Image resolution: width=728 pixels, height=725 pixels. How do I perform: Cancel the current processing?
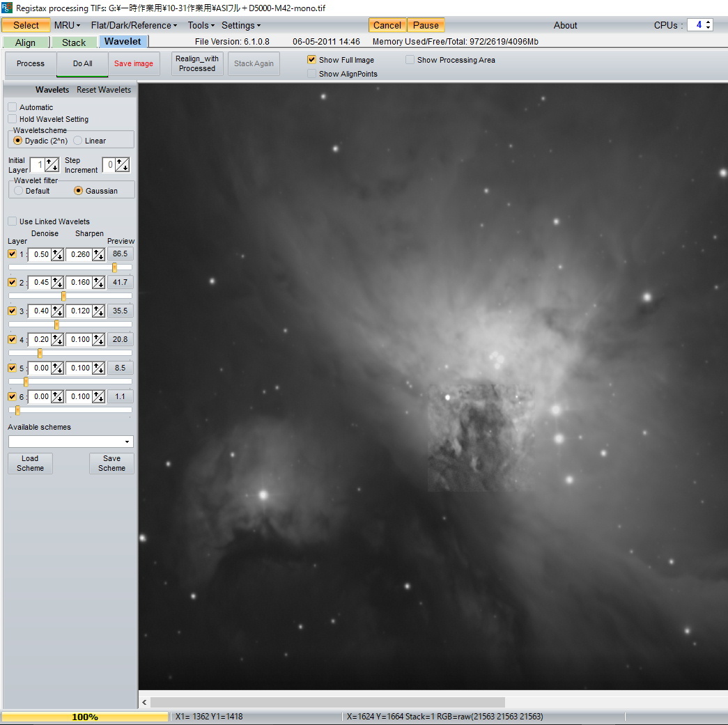(x=387, y=26)
